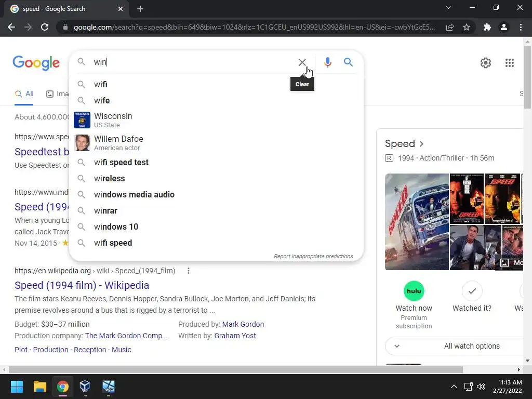Screen dimensions: 532x399
Task: Select "windows media audio" suggestion
Action: coord(216,194)
